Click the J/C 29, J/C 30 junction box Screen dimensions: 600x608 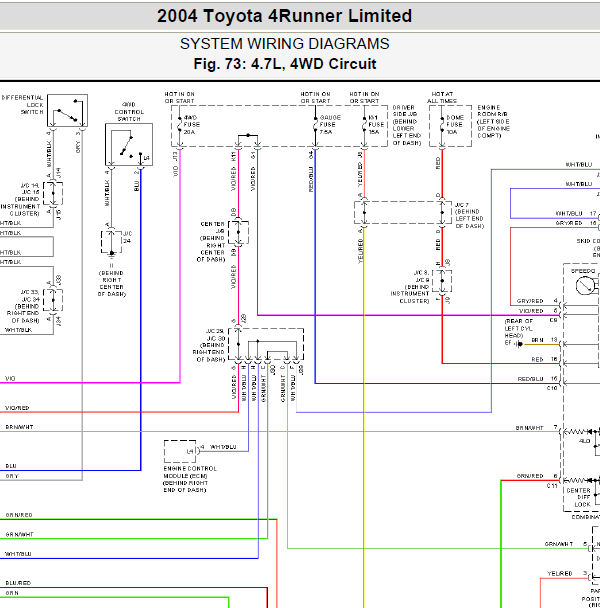(x=266, y=344)
